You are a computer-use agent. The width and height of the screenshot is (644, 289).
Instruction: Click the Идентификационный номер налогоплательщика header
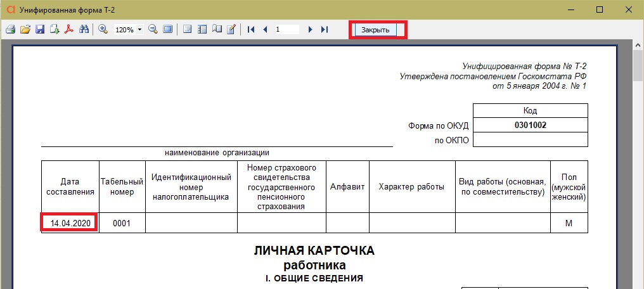[191, 187]
